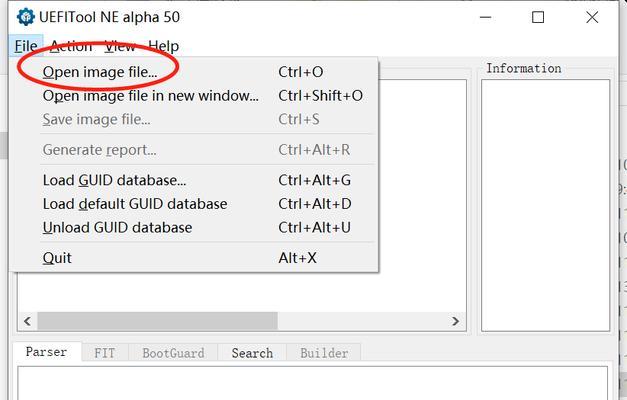Open the View menu
Viewport: 627px width, 400px height.
tap(120, 46)
